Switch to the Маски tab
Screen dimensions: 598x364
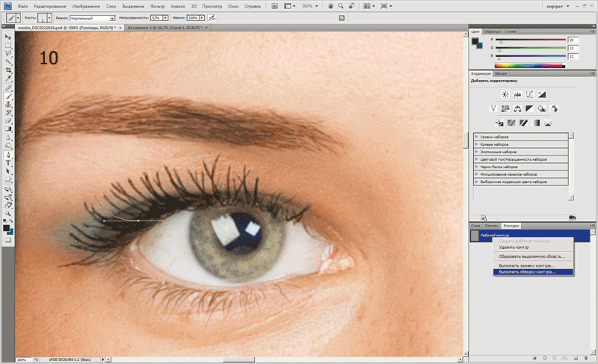[x=502, y=74]
